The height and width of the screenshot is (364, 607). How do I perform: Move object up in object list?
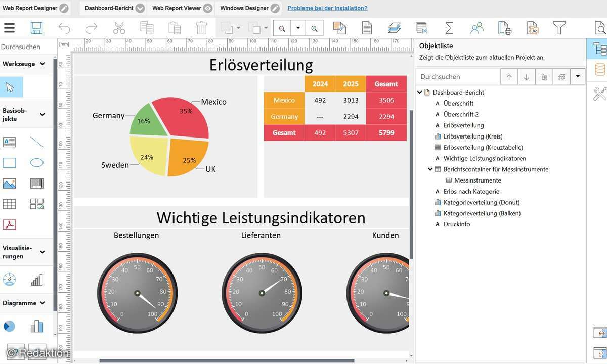coord(509,77)
